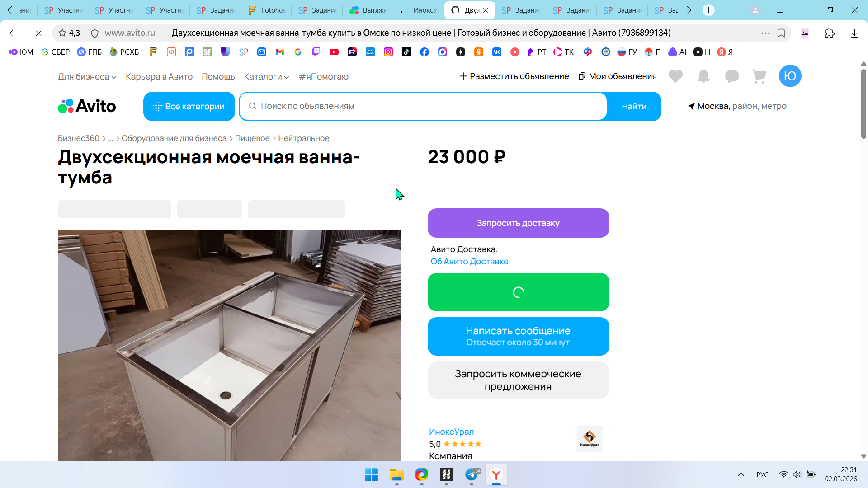Click the Запросить доставку button
Viewport: 868px width, 488px height.
(518, 223)
